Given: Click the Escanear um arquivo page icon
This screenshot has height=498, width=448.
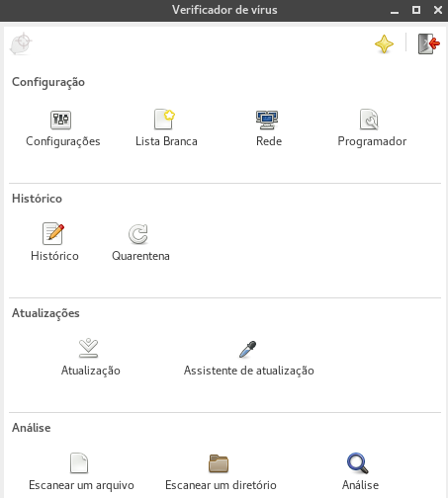Looking at the screenshot, I should (79, 462).
